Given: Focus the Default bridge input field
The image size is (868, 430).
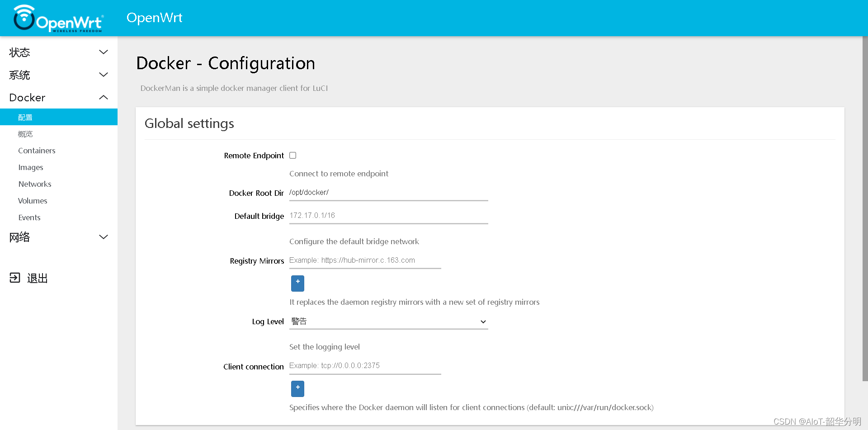Looking at the screenshot, I should tap(389, 216).
